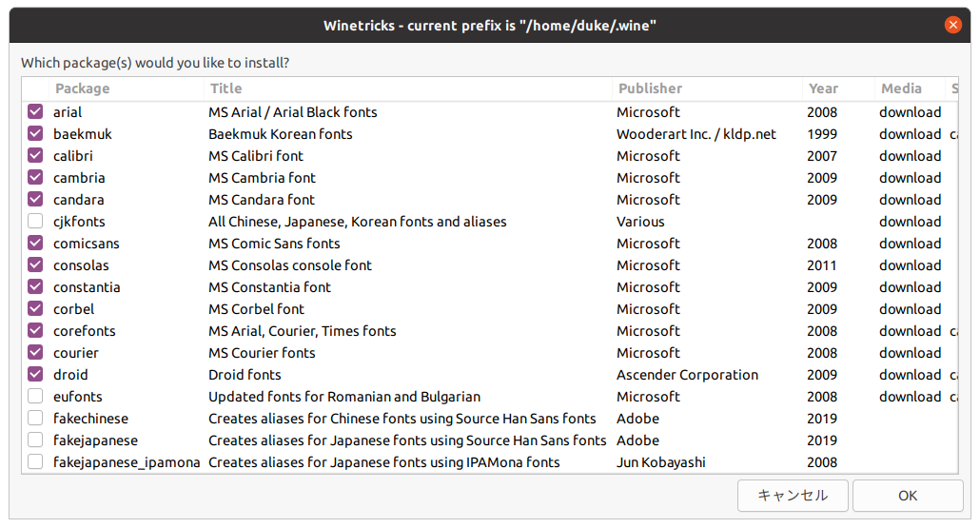This screenshot has height=528, width=980.
Task: Uncheck the droid fonts checkbox
Action: [35, 374]
